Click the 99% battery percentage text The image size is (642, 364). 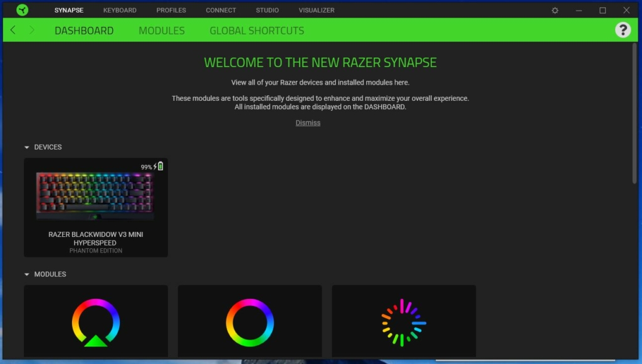(x=146, y=167)
